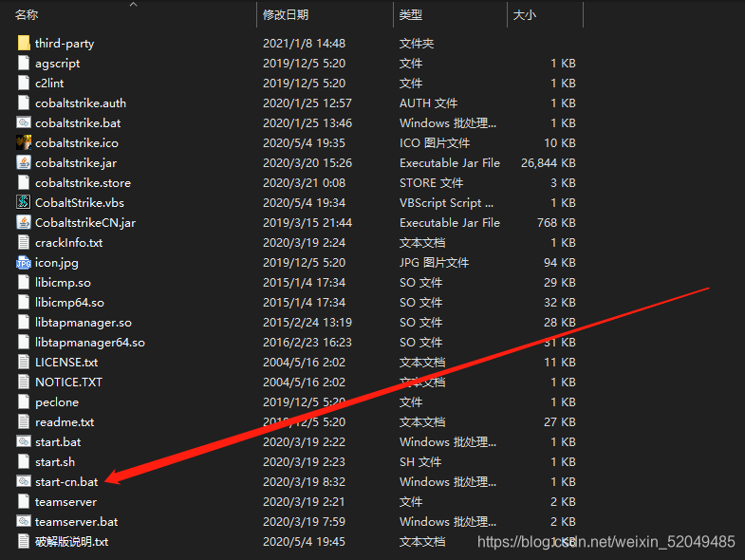This screenshot has height=560, width=745.
Task: Click the teamserver file icon without extension
Action: pyautogui.click(x=24, y=501)
